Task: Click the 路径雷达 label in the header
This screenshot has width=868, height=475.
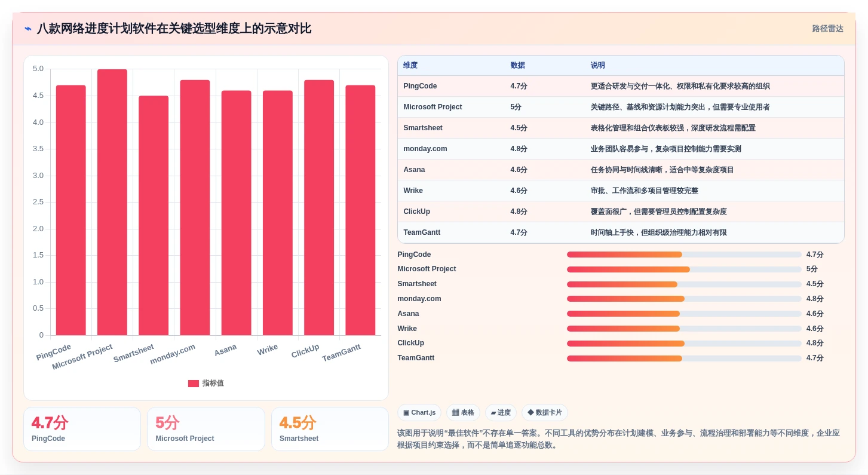Action: coord(827,29)
